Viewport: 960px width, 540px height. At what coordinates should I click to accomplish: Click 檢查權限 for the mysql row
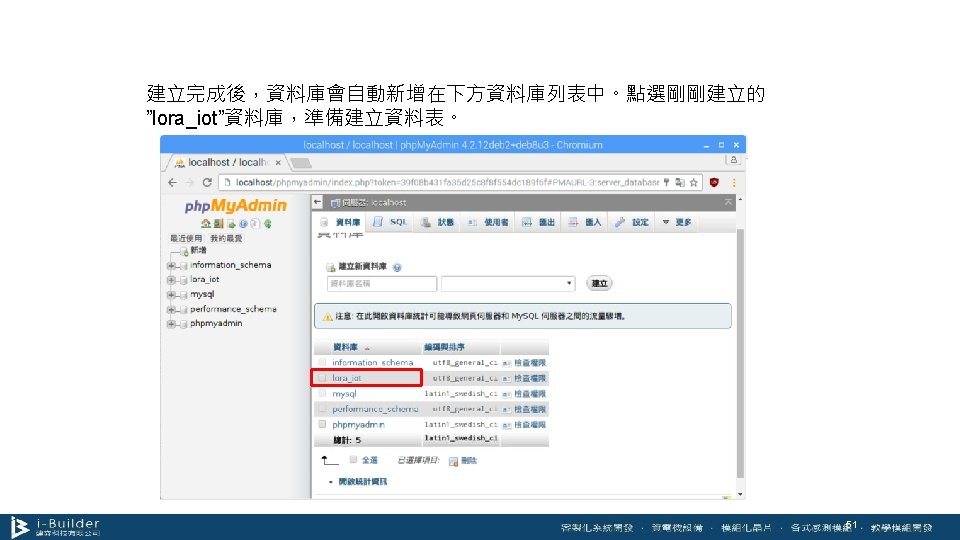pos(530,394)
